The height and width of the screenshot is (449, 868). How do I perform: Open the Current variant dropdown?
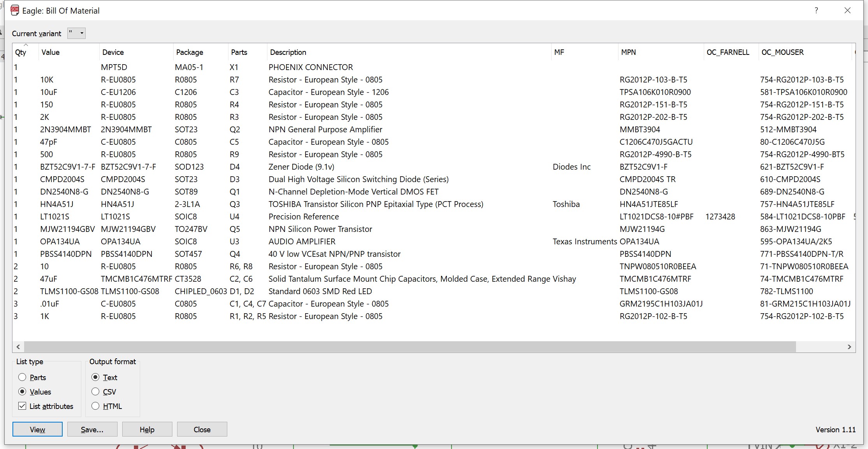tap(76, 33)
